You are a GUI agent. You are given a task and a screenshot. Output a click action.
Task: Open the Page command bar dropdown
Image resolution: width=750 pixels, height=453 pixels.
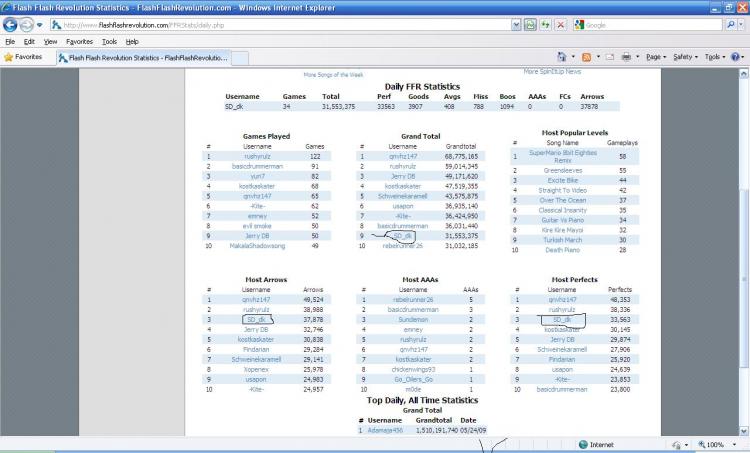pyautogui.click(x=656, y=57)
